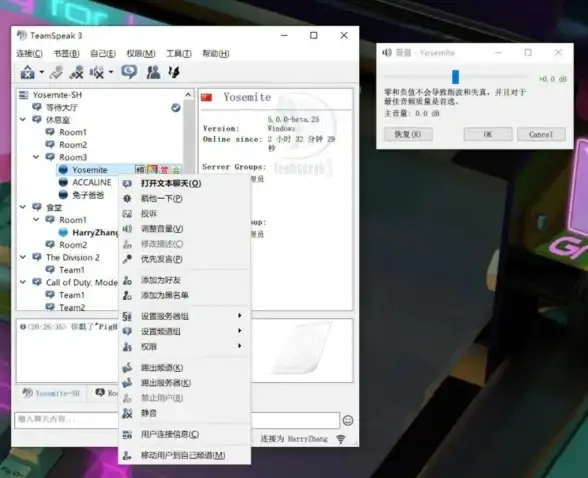This screenshot has width=588, height=478.
Task: Expand the 设置服务器组 submenu arrow
Action: pyautogui.click(x=240, y=316)
